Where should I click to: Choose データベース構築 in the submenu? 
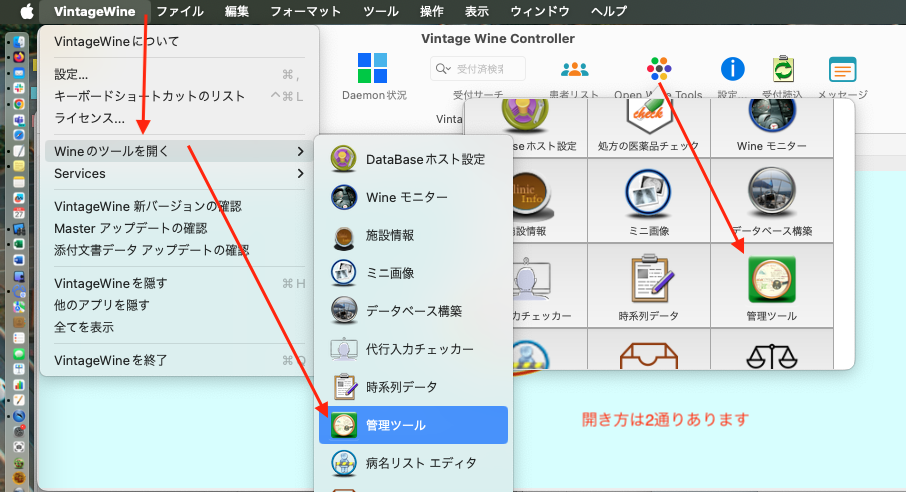click(x=413, y=311)
